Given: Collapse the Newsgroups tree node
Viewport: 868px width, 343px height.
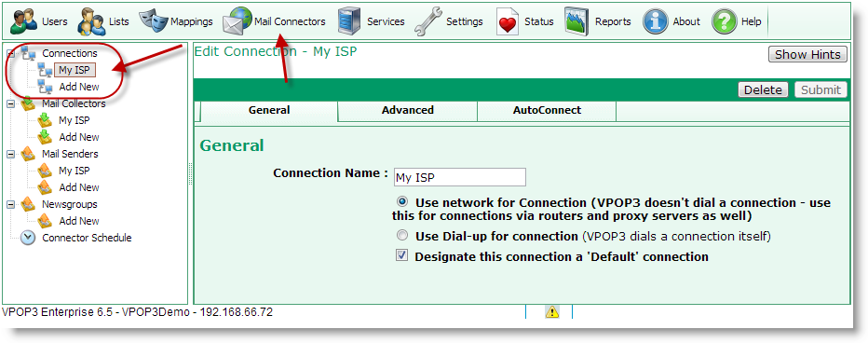Looking at the screenshot, I should [x=11, y=204].
